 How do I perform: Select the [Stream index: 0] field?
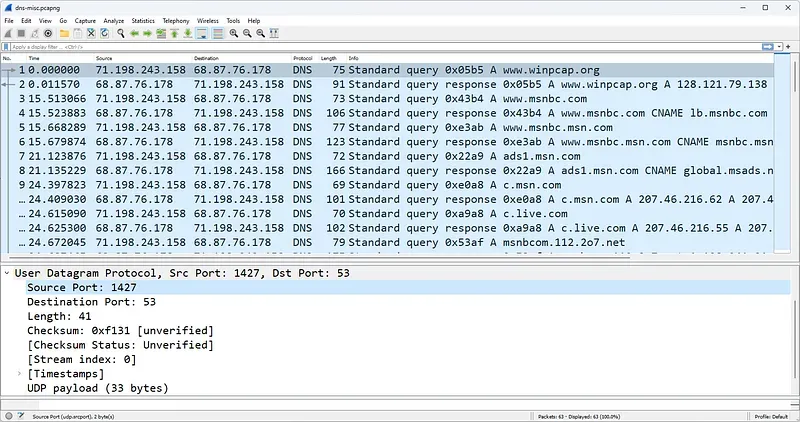click(82, 359)
